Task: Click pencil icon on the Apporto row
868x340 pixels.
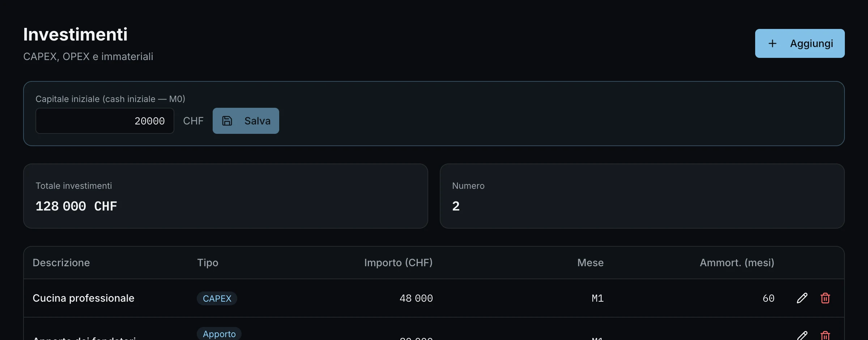Action: (802, 336)
